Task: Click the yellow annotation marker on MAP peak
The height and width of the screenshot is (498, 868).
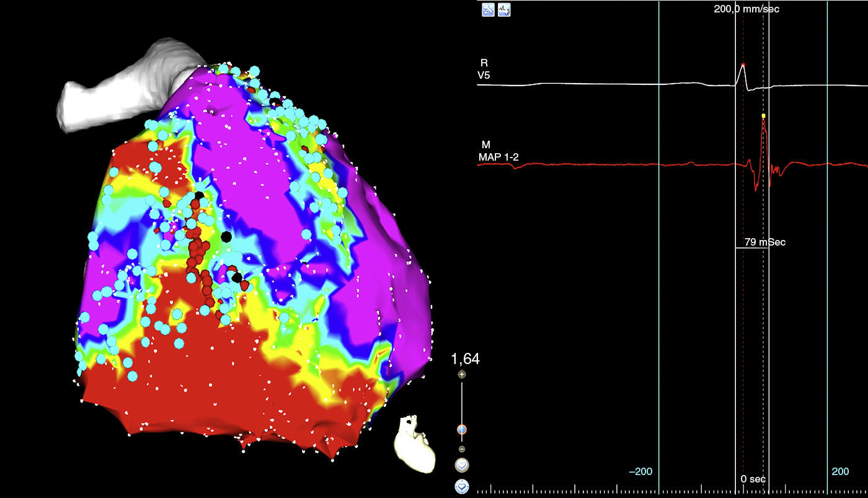Action: 763,116
